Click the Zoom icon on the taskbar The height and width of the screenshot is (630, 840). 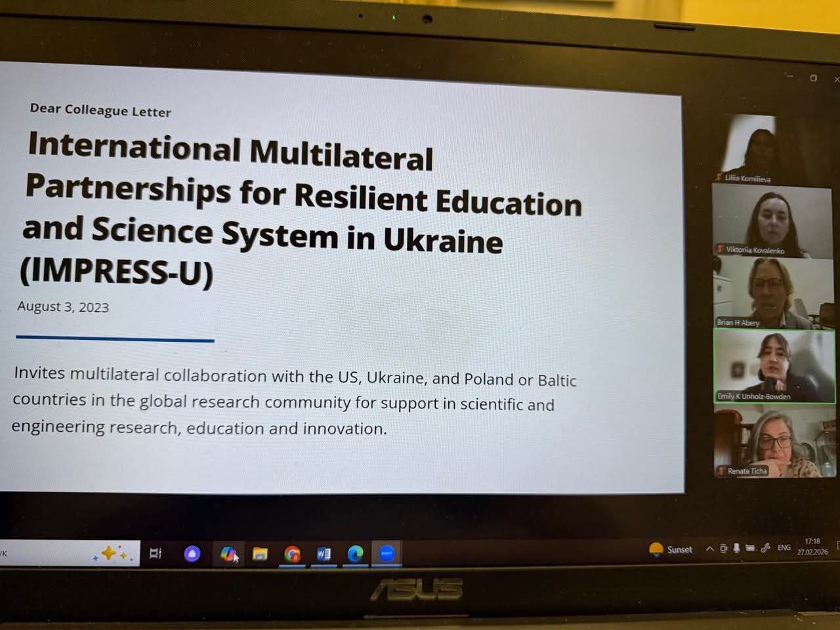[x=387, y=553]
